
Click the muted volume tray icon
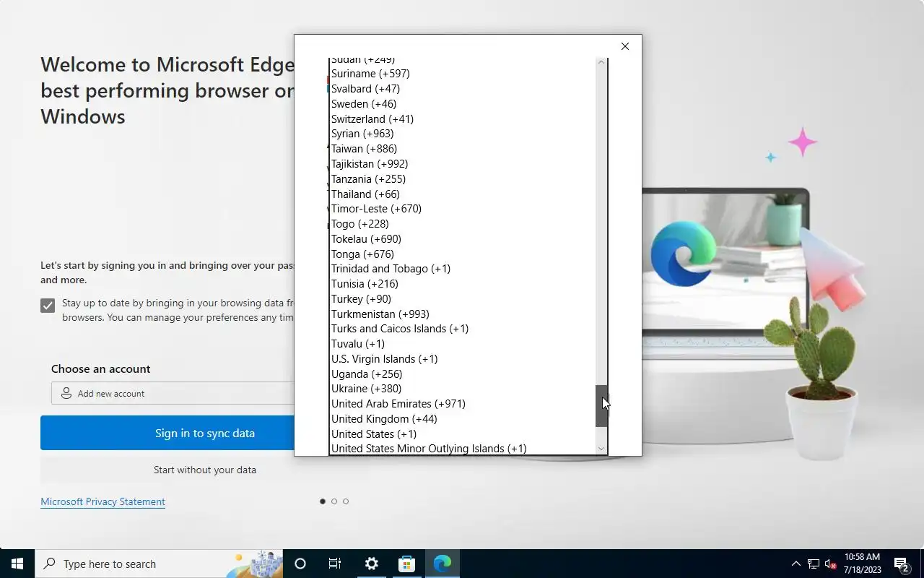coord(831,564)
